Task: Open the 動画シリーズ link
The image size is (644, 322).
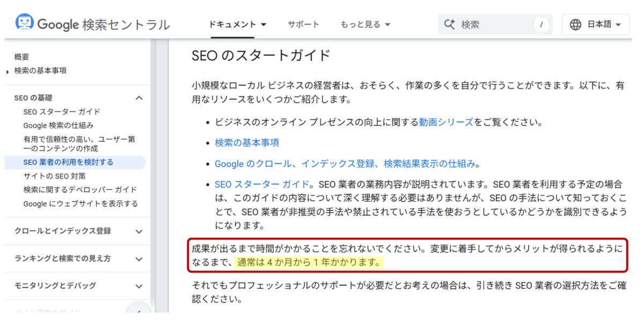Action: [x=447, y=122]
